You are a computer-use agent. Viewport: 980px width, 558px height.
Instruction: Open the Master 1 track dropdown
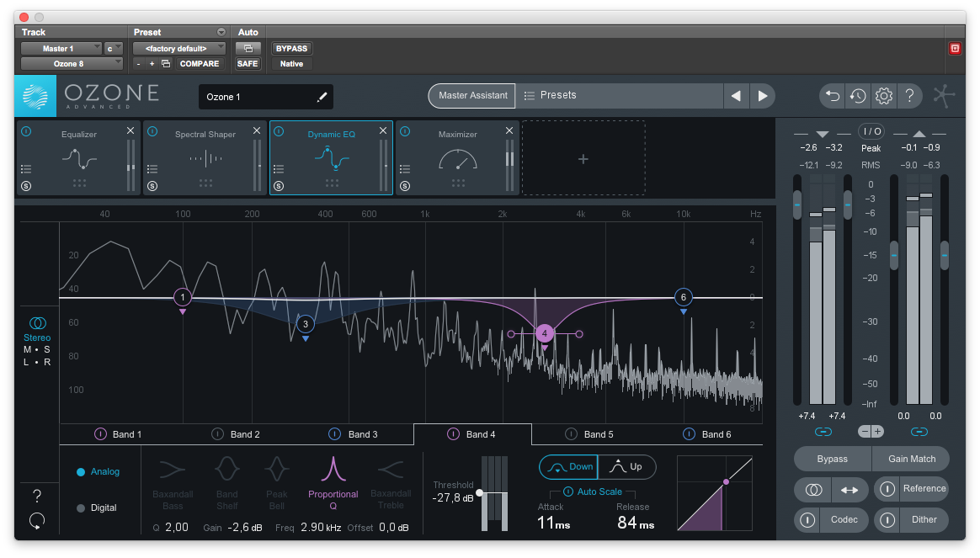(x=61, y=48)
